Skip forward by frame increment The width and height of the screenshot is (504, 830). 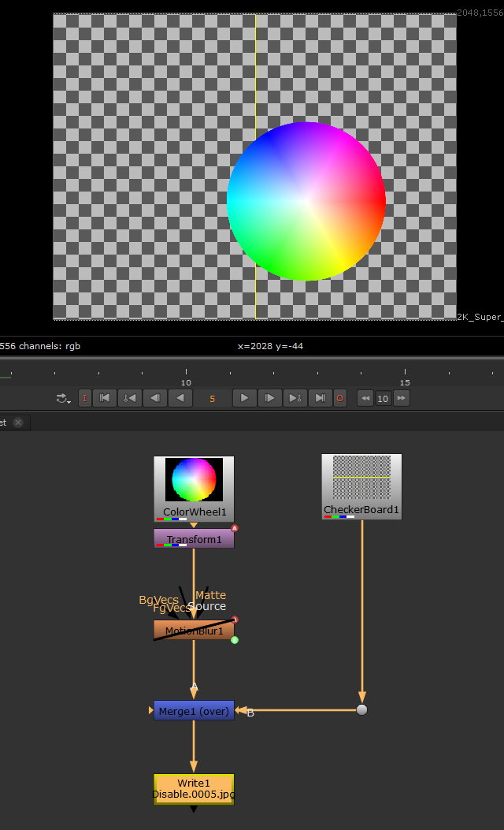402,398
